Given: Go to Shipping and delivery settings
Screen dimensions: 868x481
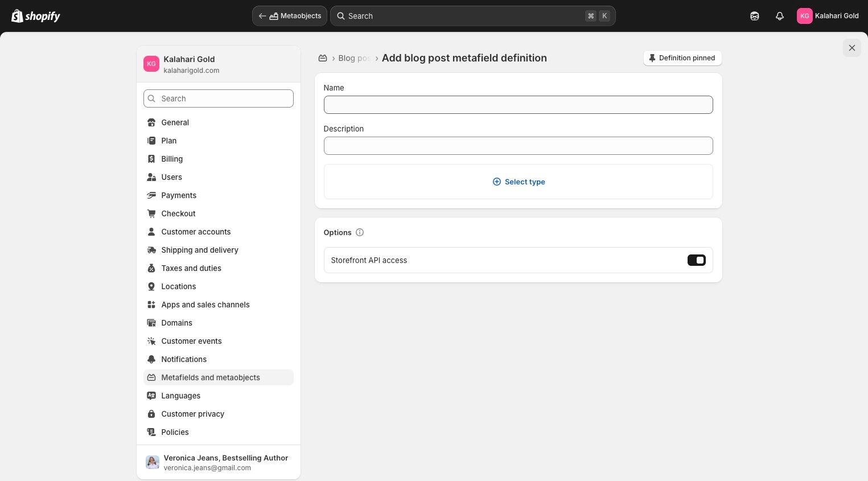Looking at the screenshot, I should click(x=200, y=250).
